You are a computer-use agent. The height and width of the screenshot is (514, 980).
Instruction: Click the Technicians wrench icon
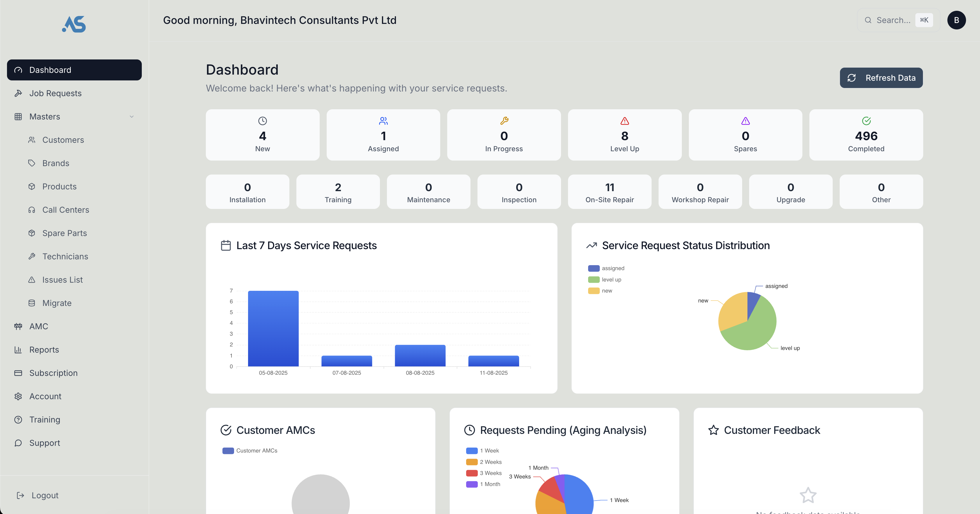point(31,256)
